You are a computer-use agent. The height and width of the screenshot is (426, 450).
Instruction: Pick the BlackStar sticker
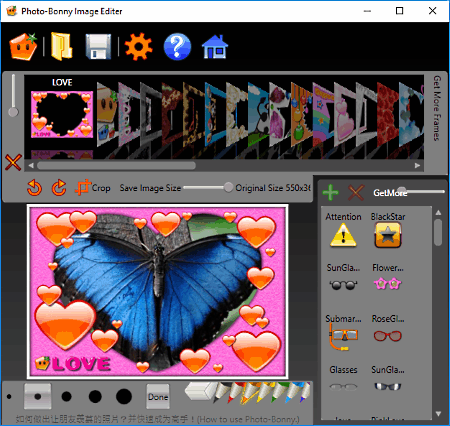pyautogui.click(x=388, y=230)
